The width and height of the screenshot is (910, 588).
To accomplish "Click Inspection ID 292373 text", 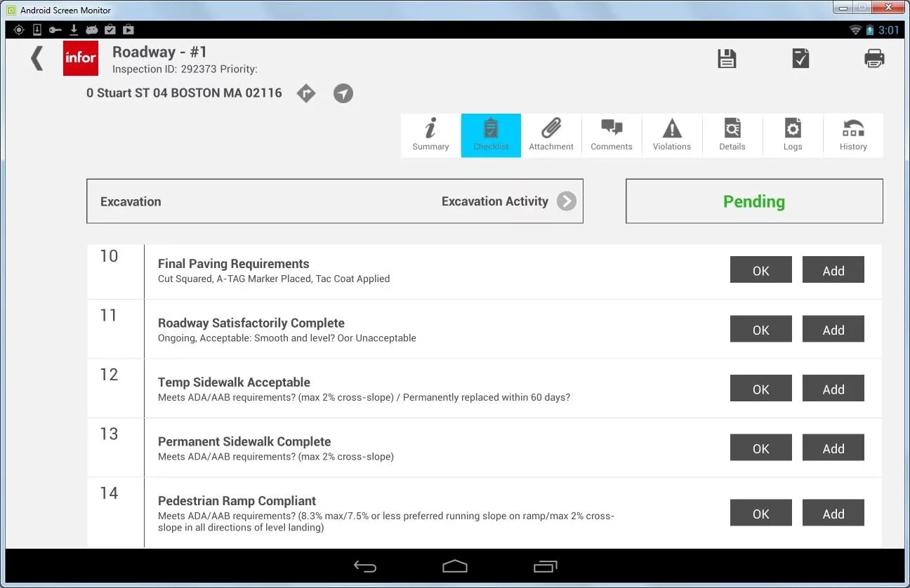I will tap(164, 69).
